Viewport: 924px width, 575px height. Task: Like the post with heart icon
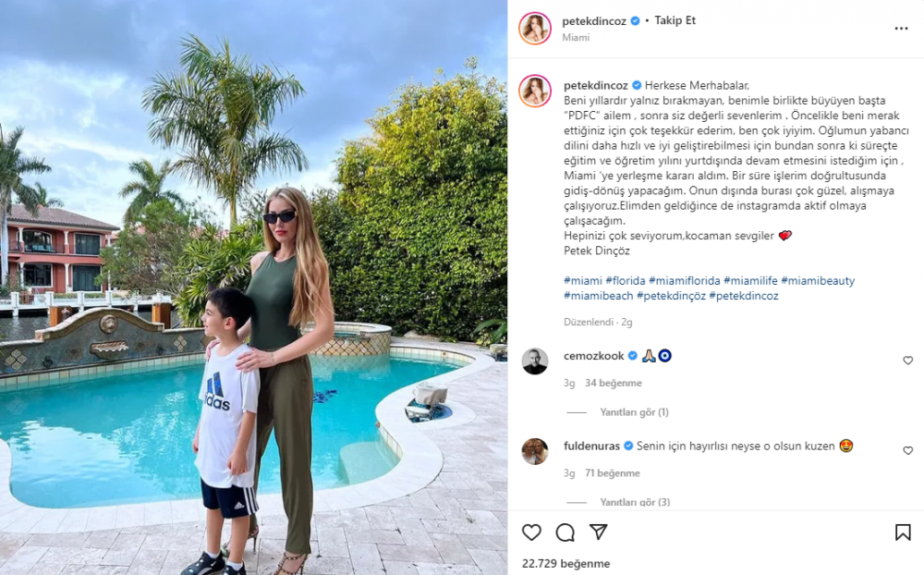tap(531, 532)
